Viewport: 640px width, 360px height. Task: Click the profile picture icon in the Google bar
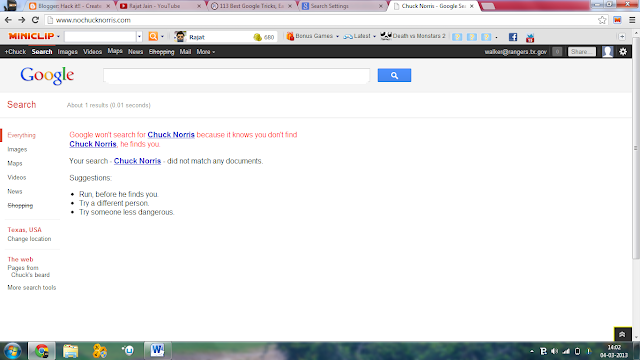(607, 51)
